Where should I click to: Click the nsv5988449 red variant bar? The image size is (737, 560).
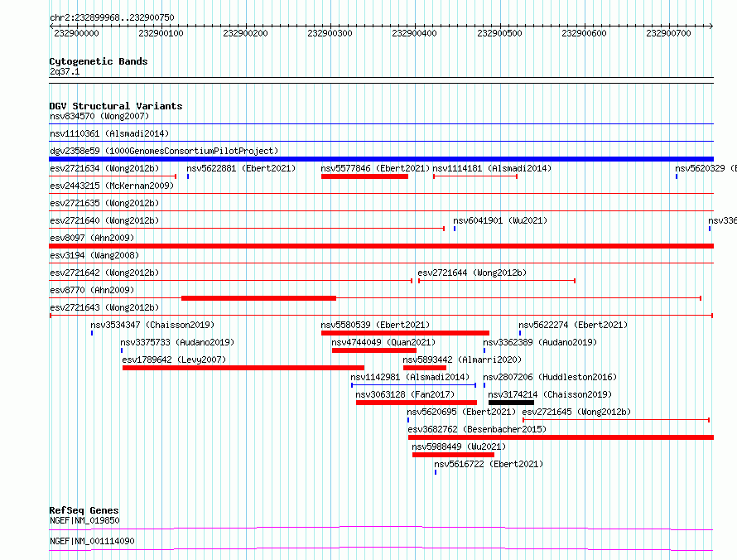[x=453, y=455]
